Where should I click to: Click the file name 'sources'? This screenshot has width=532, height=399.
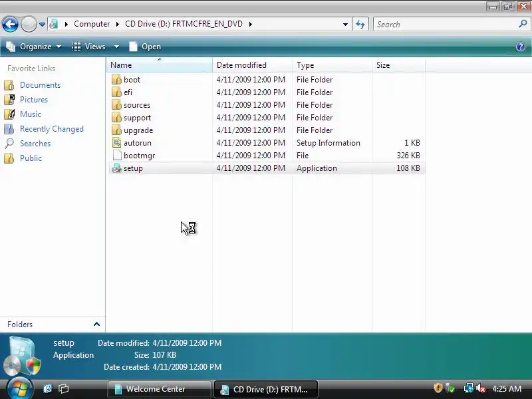pyautogui.click(x=137, y=105)
